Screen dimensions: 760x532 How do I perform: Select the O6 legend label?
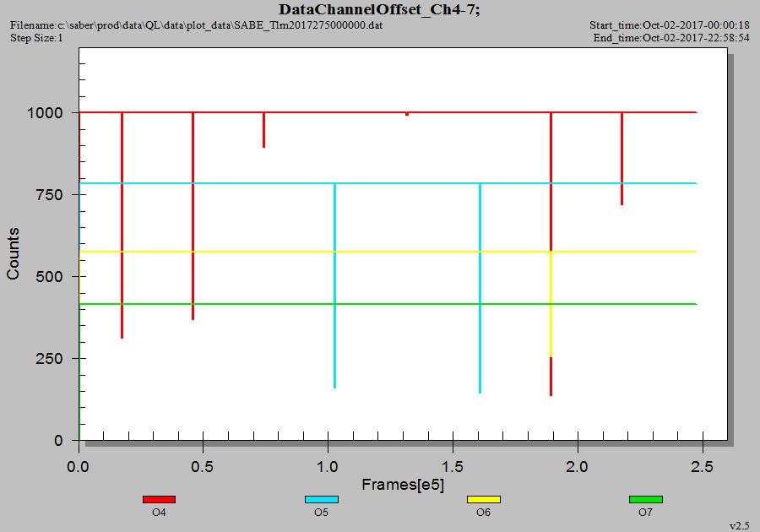pos(483,513)
